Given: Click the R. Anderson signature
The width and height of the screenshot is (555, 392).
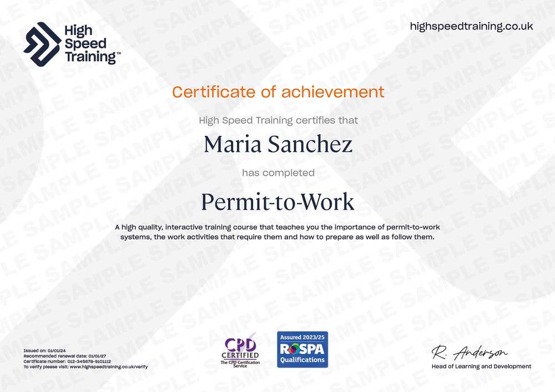Looking at the screenshot, I should [x=470, y=353].
